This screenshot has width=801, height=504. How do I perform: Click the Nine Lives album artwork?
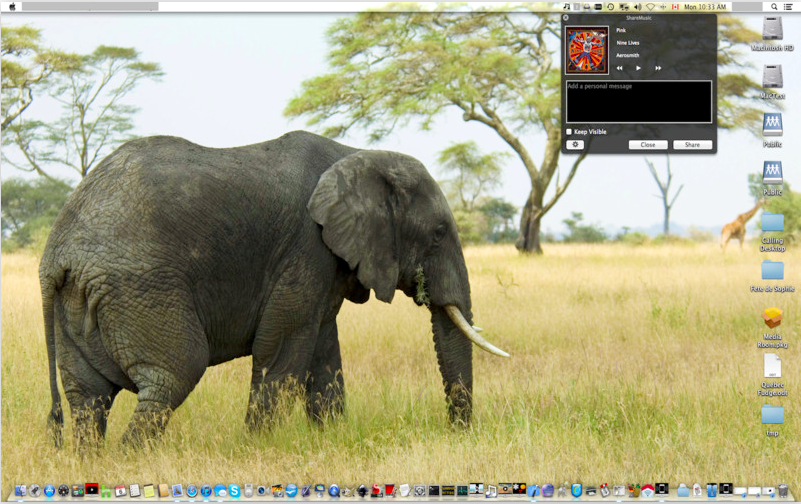(587, 50)
